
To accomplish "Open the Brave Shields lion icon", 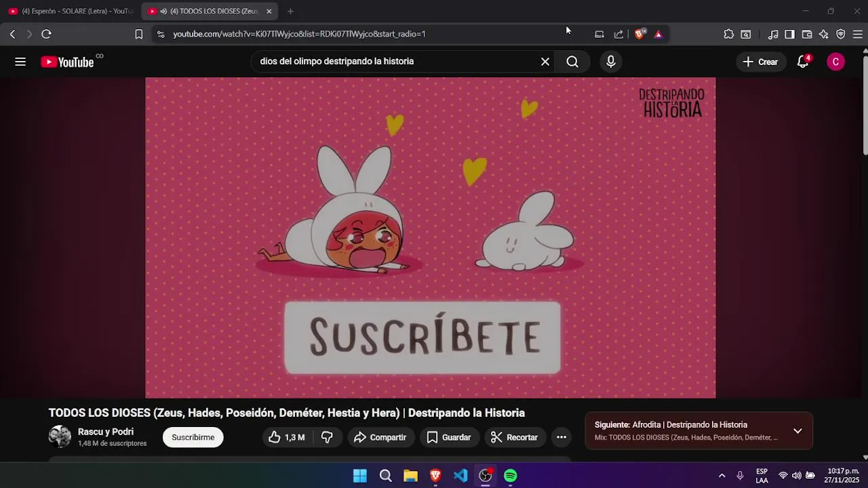I will (639, 34).
